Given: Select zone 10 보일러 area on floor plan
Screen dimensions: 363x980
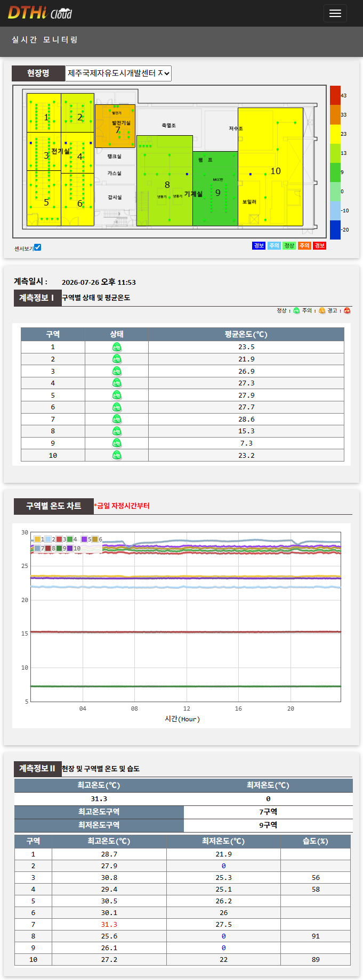Looking at the screenshot, I should [271, 167].
